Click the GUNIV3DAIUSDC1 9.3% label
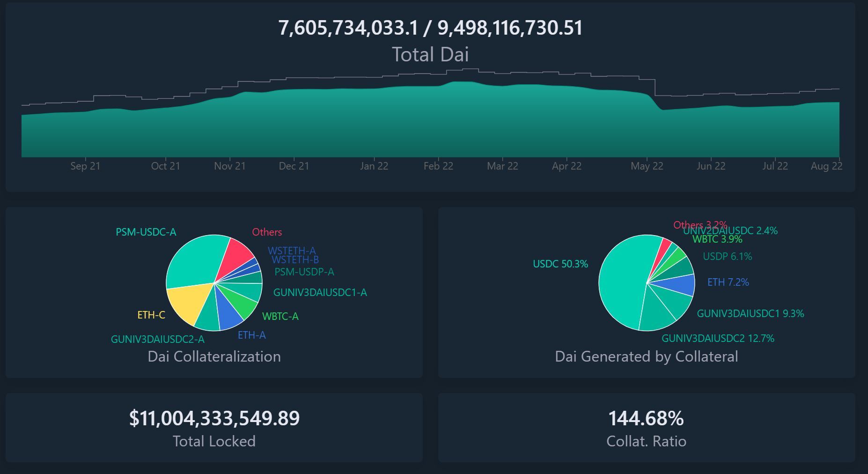The height and width of the screenshot is (474, 868). (x=750, y=313)
